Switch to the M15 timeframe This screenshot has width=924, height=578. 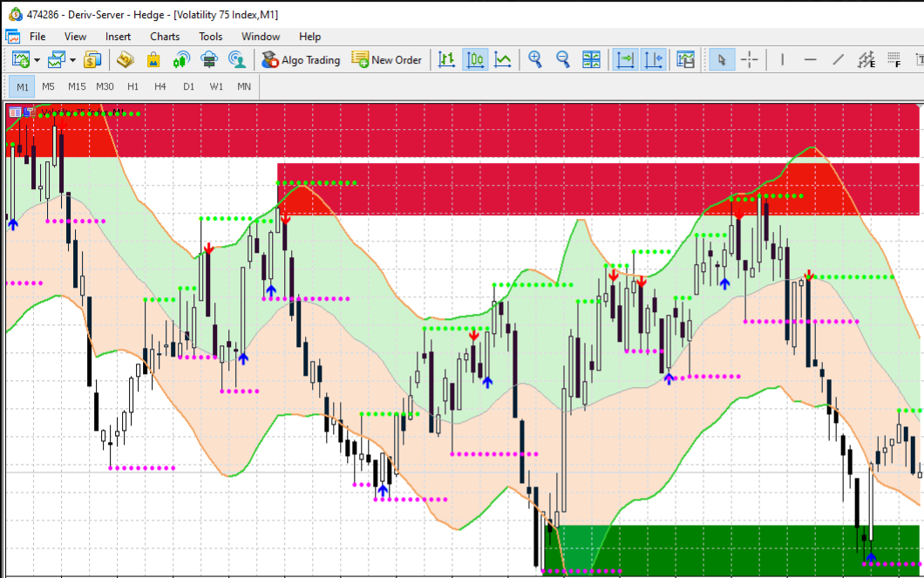coord(77,86)
